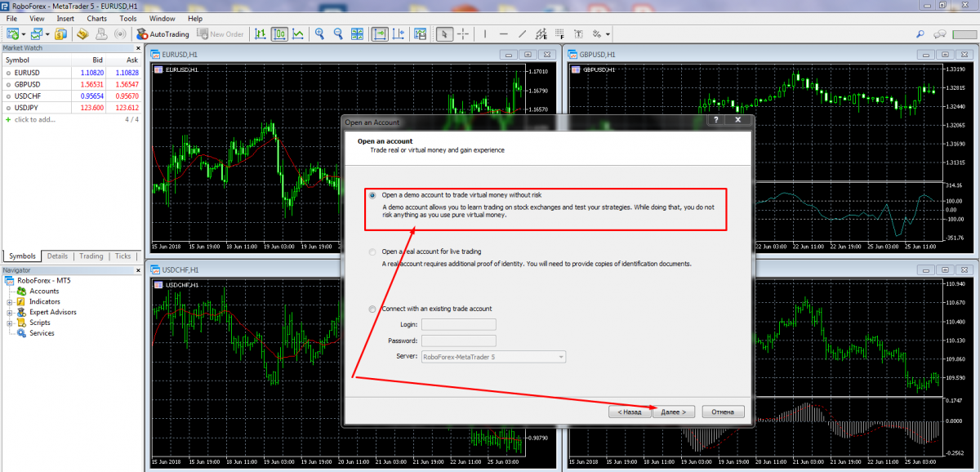Open the Charts menu

[x=96, y=18]
